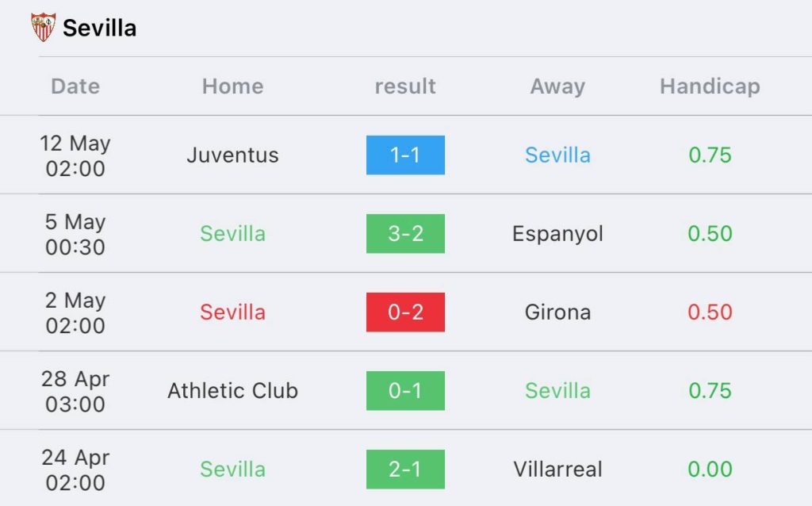Open the 2-1 result against Villarreal
This screenshot has width=812, height=506.
coord(405,470)
